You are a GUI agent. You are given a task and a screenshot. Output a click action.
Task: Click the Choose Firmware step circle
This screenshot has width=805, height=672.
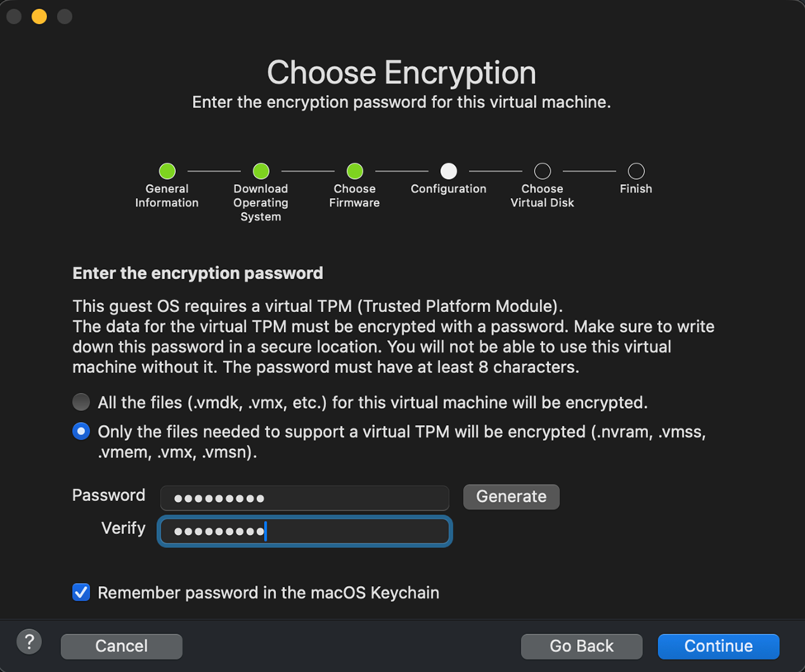coord(355,171)
